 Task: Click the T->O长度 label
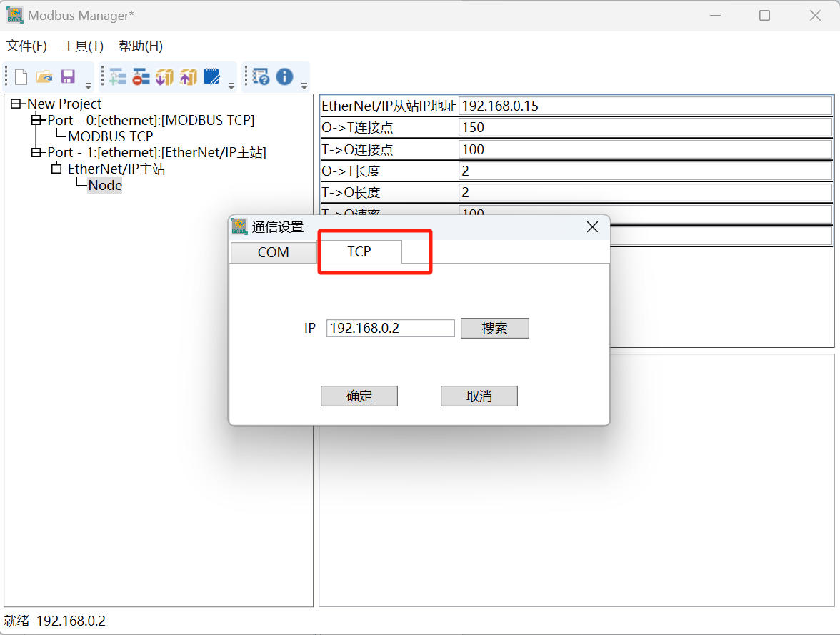tap(351, 192)
